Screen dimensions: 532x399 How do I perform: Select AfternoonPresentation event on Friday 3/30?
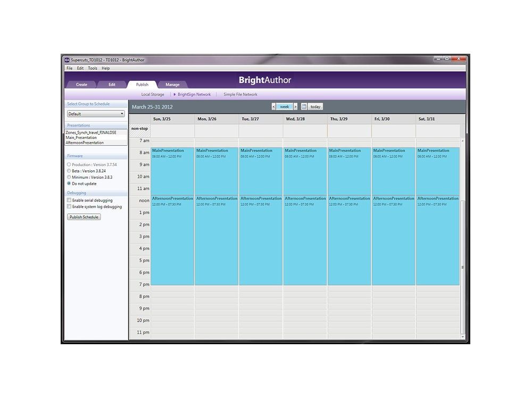click(394, 240)
